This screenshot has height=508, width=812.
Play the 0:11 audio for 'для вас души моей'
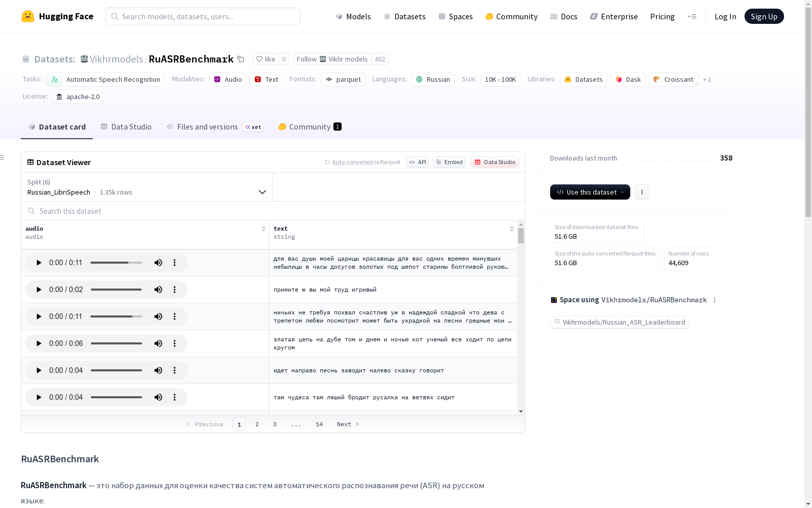pyautogui.click(x=39, y=263)
